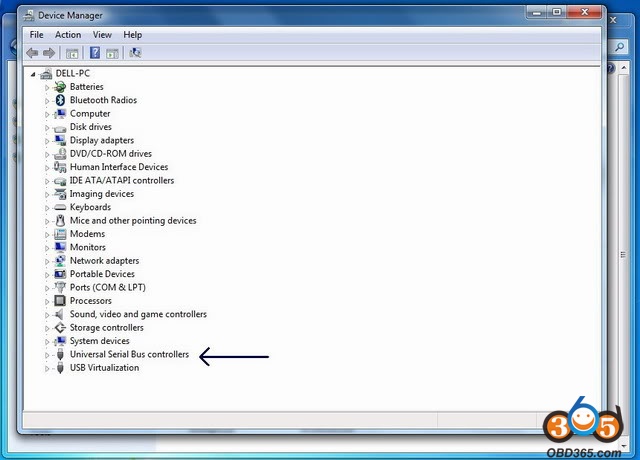640x460 pixels.
Task: Click the action pane toolbar icon
Action: [112, 53]
